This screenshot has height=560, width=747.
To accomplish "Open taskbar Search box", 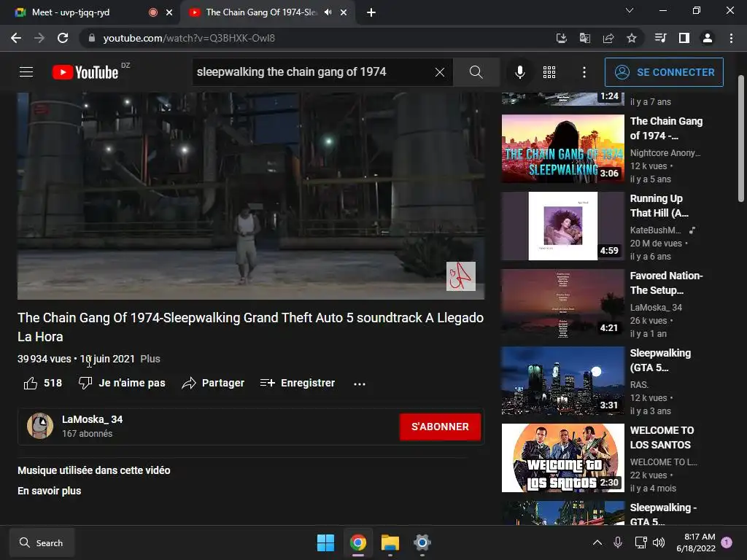I will pos(42,542).
